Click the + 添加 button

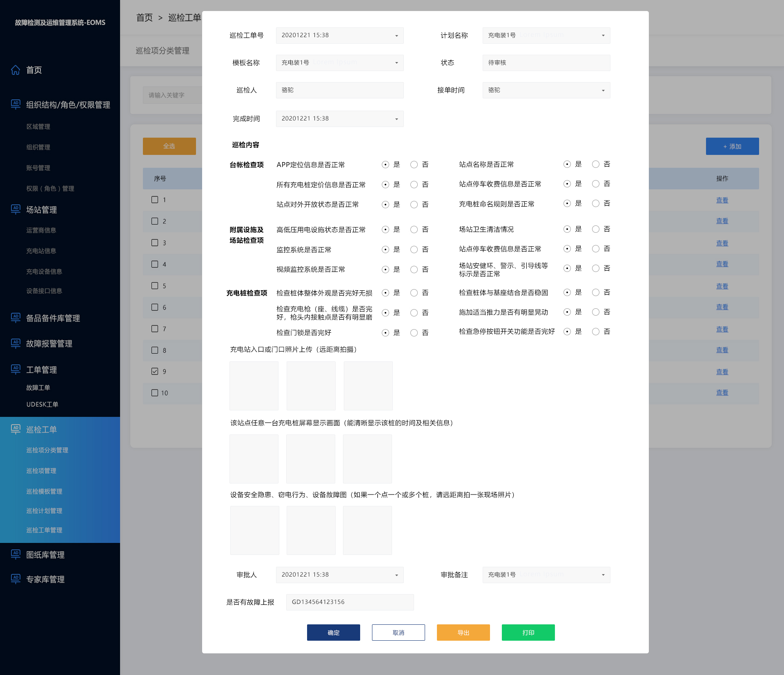tap(733, 146)
